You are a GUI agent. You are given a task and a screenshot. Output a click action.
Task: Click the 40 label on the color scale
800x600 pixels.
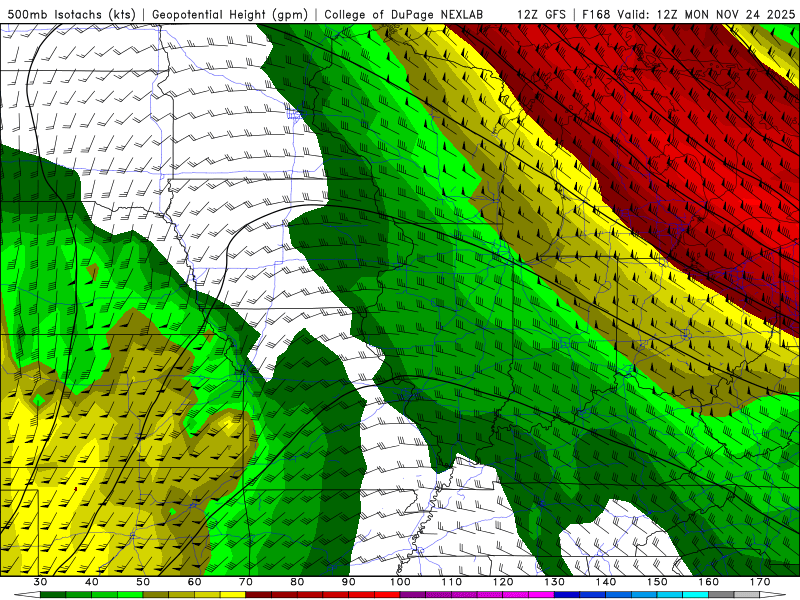click(x=92, y=582)
